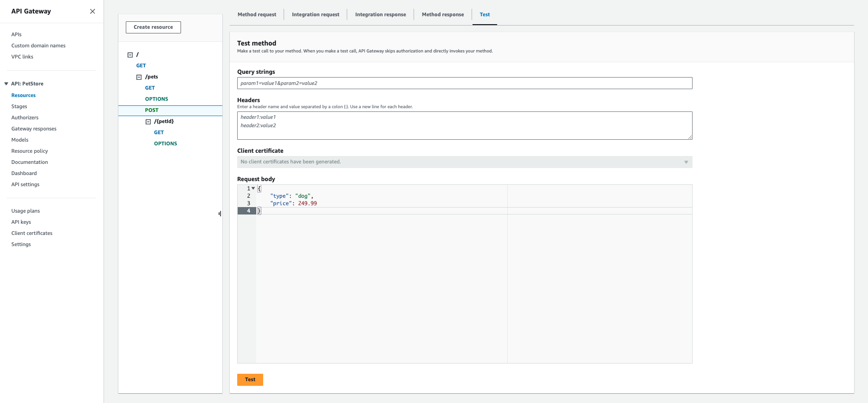Viewport: 868px width, 403px height.
Task: Select the OPTIONS method under /pets
Action: point(156,99)
